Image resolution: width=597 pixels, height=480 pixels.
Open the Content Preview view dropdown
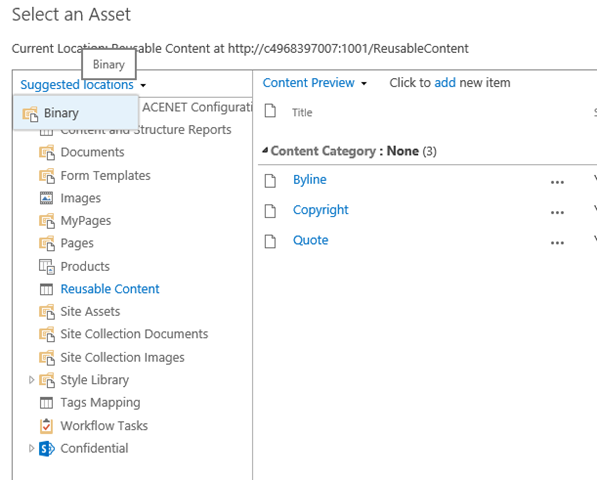coord(314,83)
